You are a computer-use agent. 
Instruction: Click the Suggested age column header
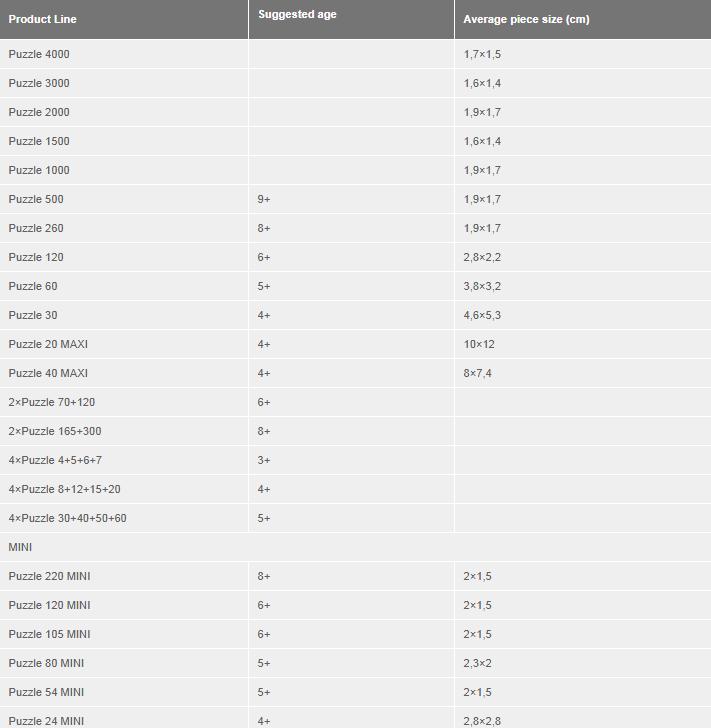(x=297, y=14)
